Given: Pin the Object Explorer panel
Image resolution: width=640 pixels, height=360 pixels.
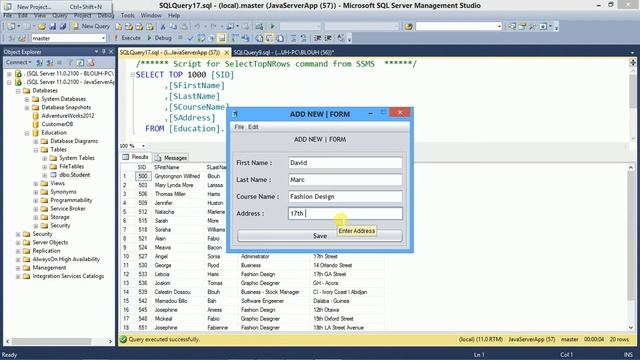Looking at the screenshot, I should (x=104, y=52).
